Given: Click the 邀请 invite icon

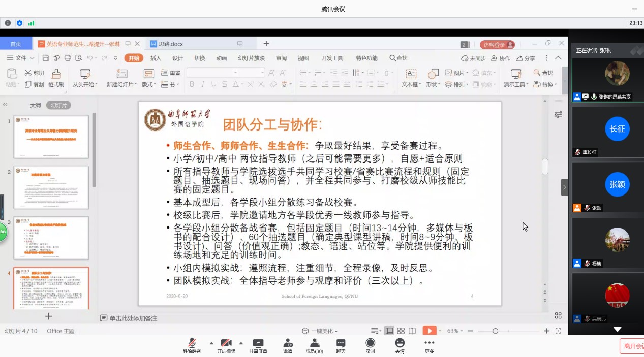Looking at the screenshot, I should (x=288, y=344).
